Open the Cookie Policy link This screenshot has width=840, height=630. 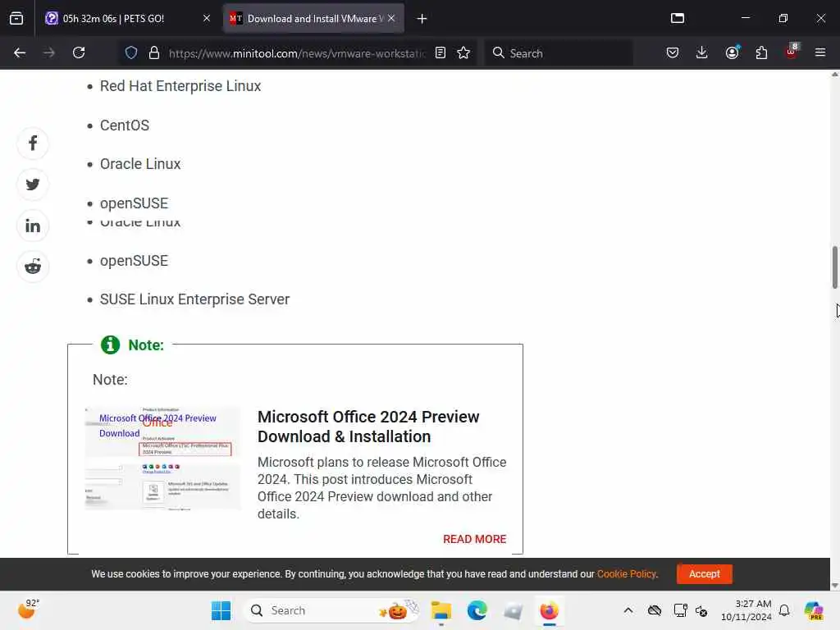point(626,573)
